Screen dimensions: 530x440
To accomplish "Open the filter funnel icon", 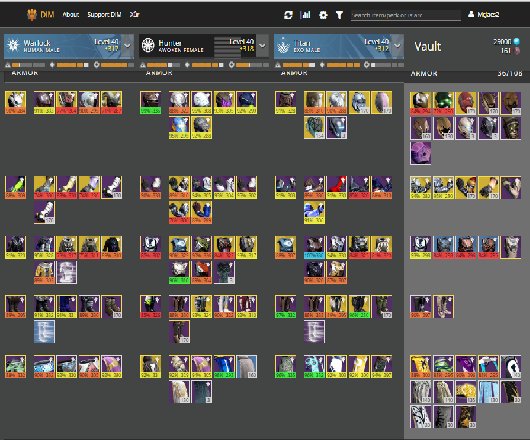I will pos(339,15).
